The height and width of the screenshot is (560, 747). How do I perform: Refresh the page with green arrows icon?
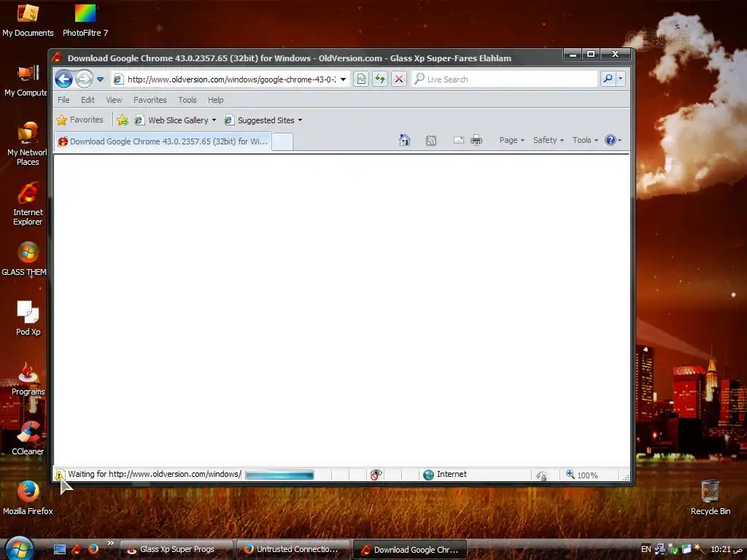(x=379, y=79)
